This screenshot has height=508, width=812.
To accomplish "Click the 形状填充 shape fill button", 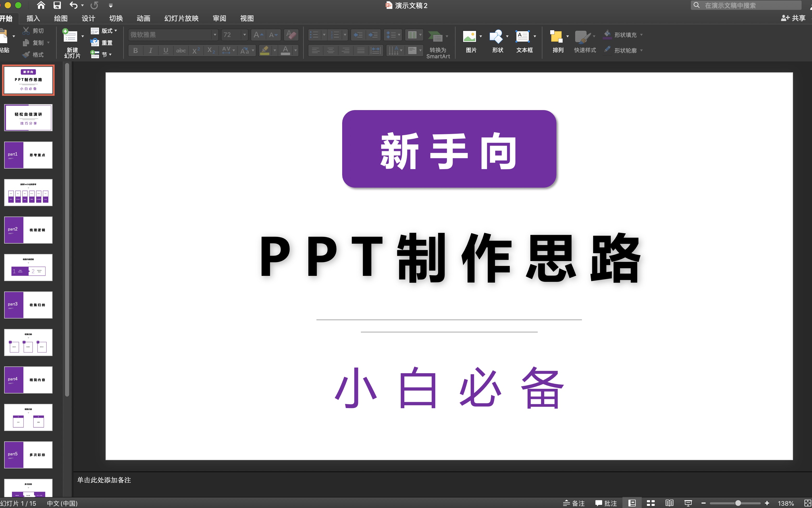I will (623, 35).
